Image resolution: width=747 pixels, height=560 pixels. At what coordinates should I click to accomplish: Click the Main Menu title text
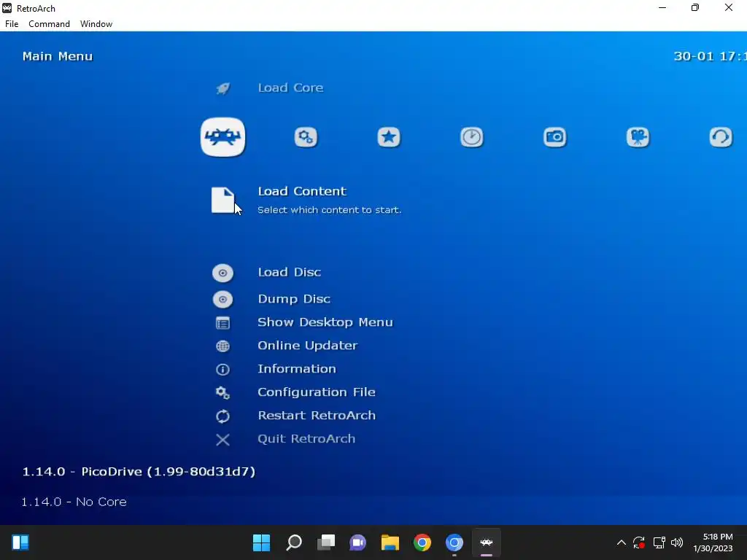[58, 56]
